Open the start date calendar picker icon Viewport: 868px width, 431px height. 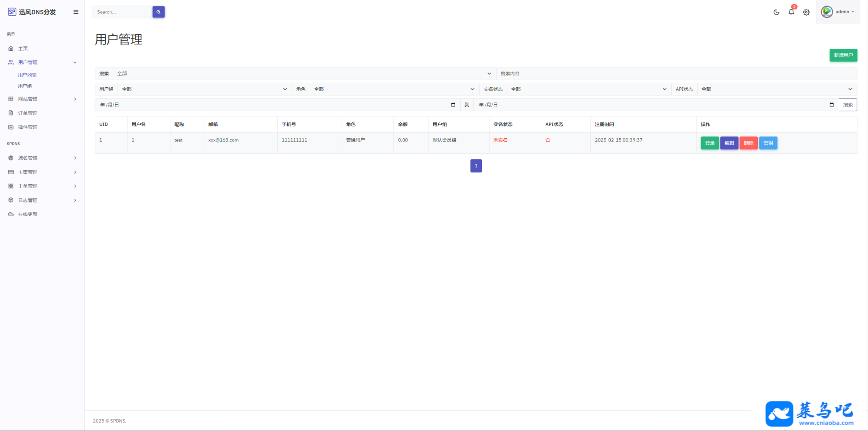click(x=453, y=105)
